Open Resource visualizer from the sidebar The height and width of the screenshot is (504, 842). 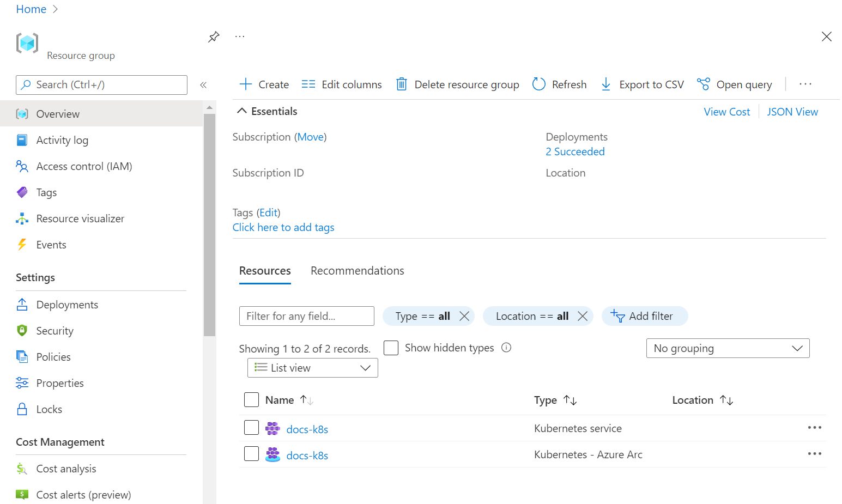(x=80, y=218)
